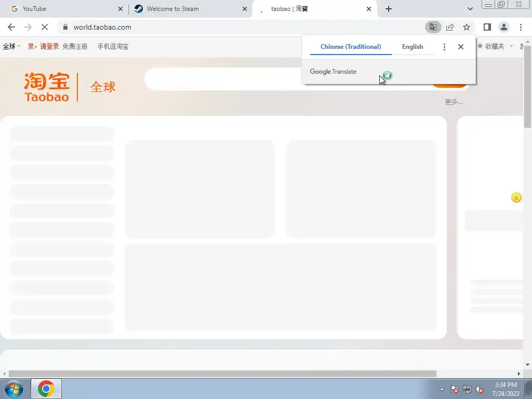Image resolution: width=532 pixels, height=399 pixels.
Task: Click the 全球 label beside the logo
Action: click(103, 87)
